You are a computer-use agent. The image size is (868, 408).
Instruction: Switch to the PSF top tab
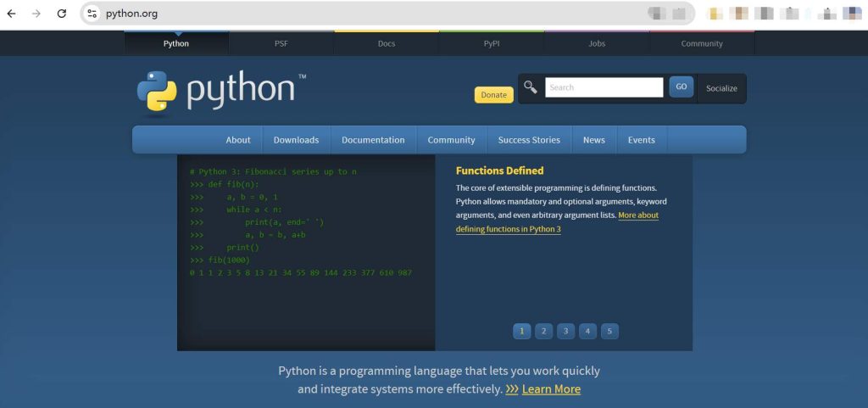click(x=281, y=44)
